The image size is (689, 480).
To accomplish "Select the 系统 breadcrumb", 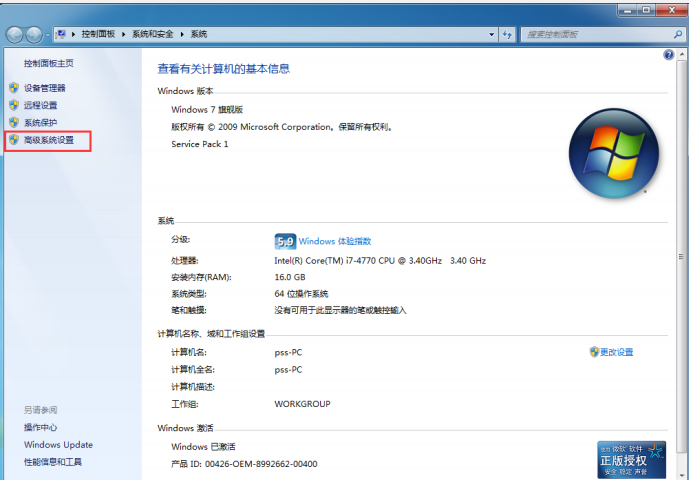I will [x=199, y=34].
